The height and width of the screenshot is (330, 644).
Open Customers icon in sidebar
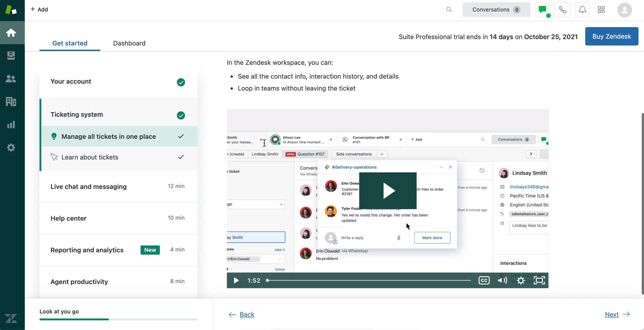11,79
